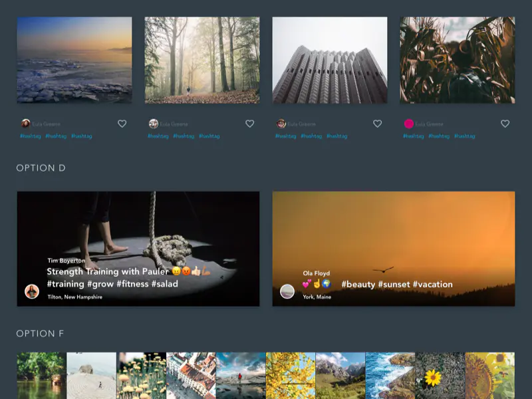
Task: Open the frozen sea sunset thumbnail
Action: [74, 60]
